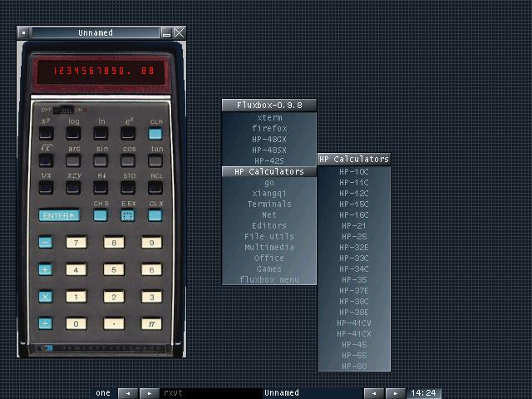This screenshot has width=532, height=399.
Task: Click the E EX exponent key
Action: point(128,215)
